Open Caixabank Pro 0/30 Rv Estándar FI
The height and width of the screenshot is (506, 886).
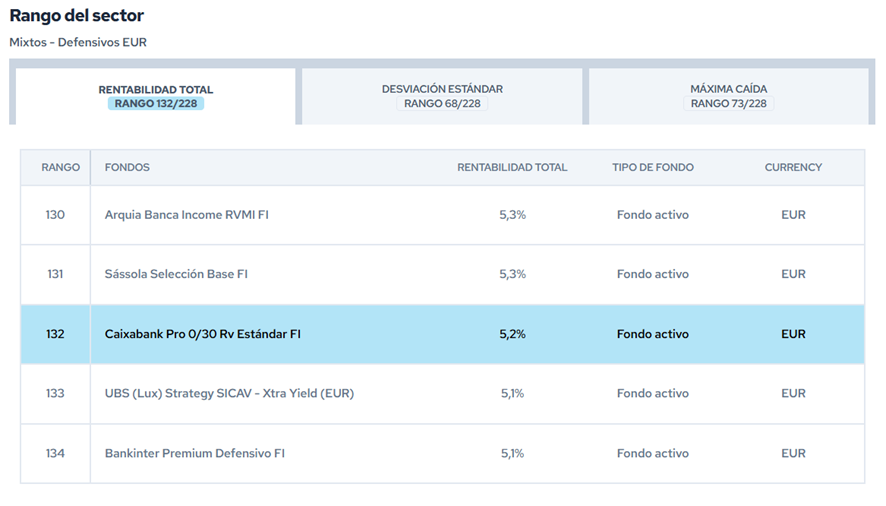click(x=202, y=334)
